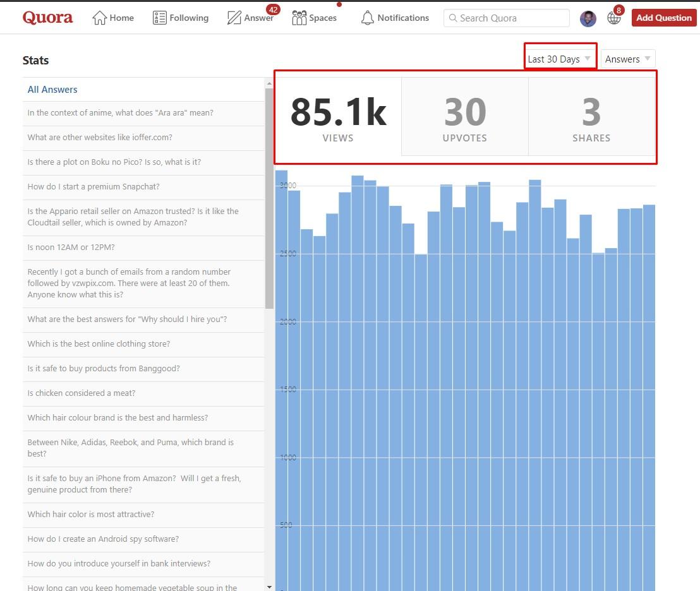Expand the Last 30 Days chevron arrow

click(588, 58)
